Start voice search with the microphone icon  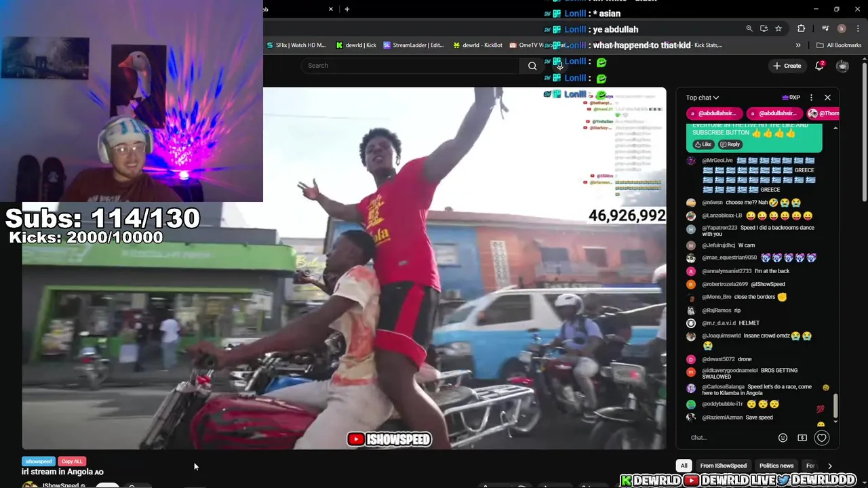559,66
